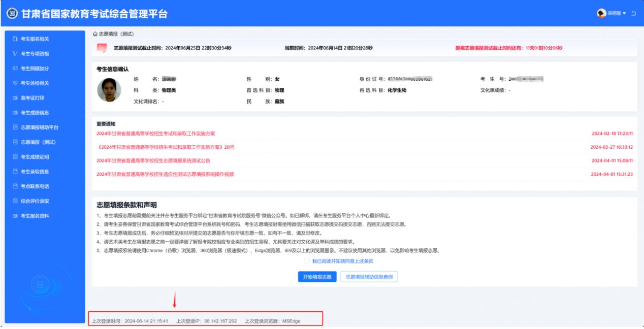Click the user avatar in the top bar
The width and height of the screenshot is (644, 329).
[602, 13]
